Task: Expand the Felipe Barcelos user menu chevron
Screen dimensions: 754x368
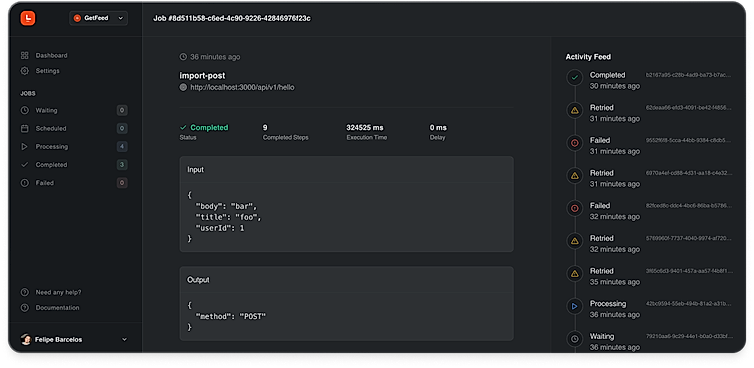Action: 124,339
